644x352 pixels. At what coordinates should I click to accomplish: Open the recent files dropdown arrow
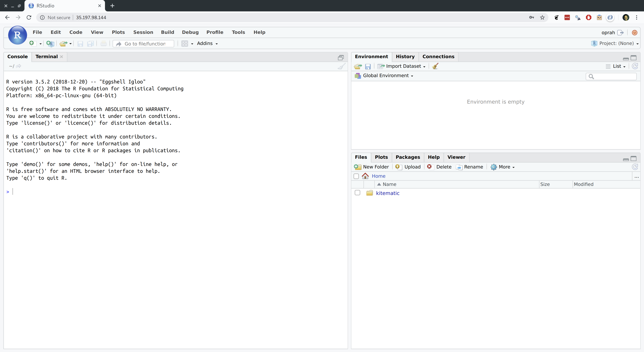(70, 44)
